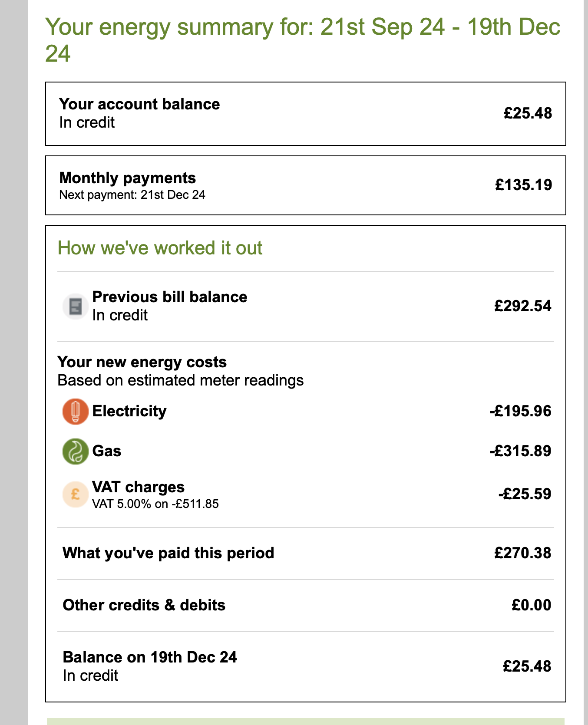Select the £135.19 monthly payment amount
This screenshot has height=725, width=588.
523,185
